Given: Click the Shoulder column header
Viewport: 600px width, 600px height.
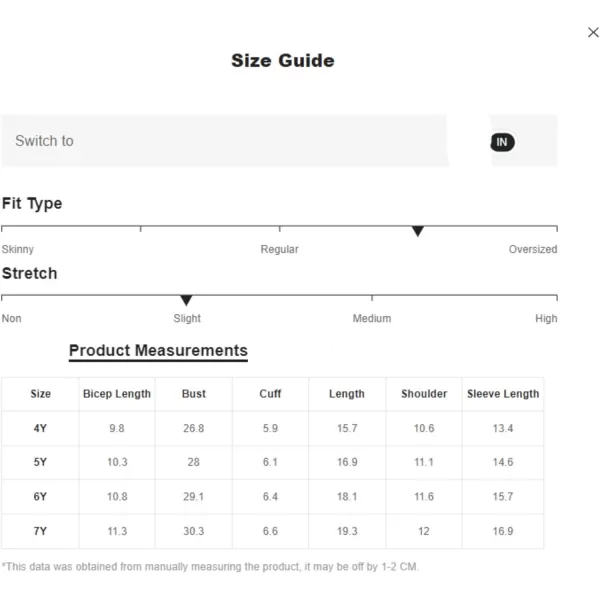Looking at the screenshot, I should 424,394.
